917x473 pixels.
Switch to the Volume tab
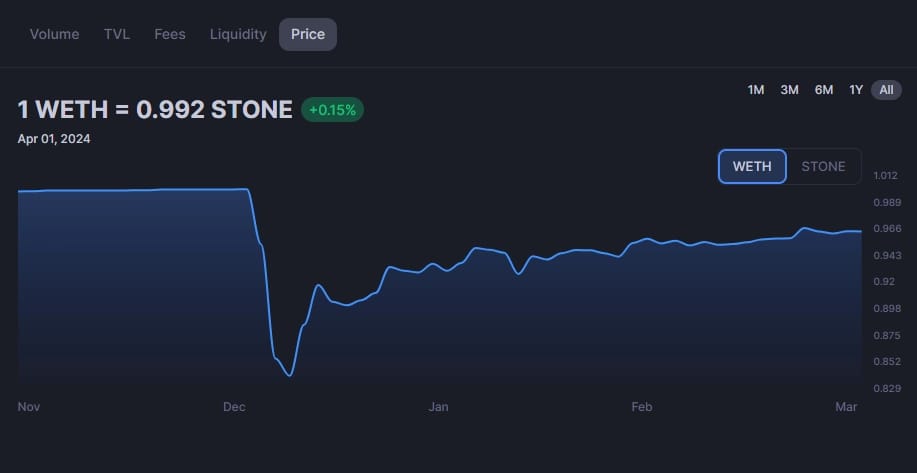pyautogui.click(x=54, y=34)
